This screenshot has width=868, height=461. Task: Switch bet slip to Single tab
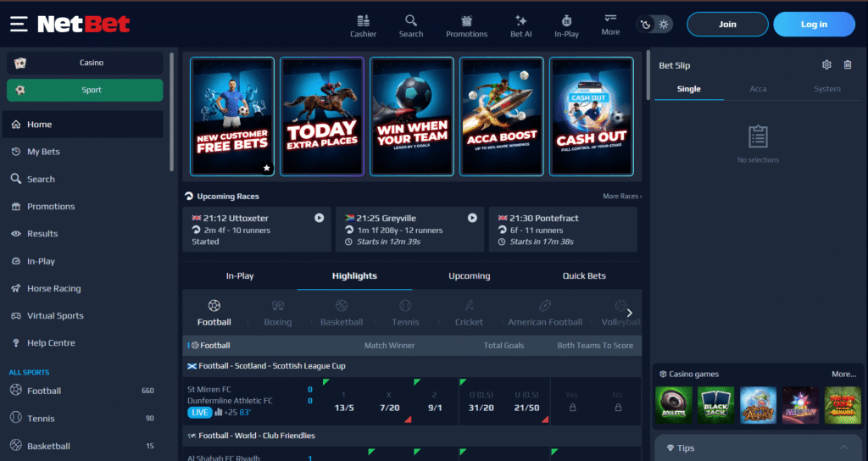688,88
